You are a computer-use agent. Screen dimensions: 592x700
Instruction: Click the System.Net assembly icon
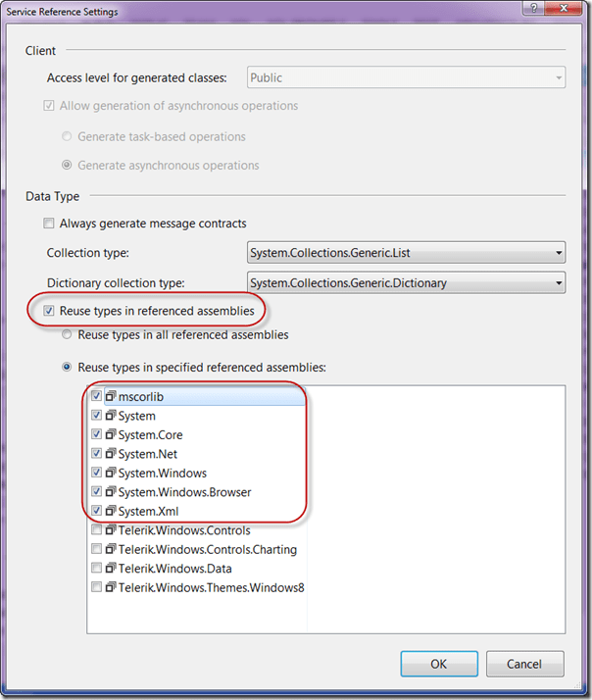click(x=111, y=454)
